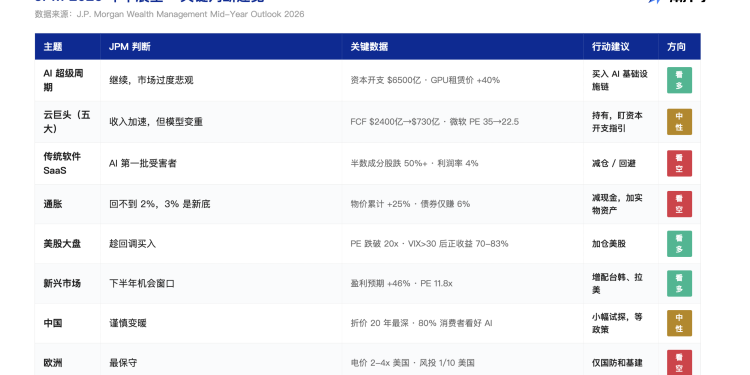Click the 下半年机会窗口 cell
Screen dimensions: 750x375
point(221,284)
